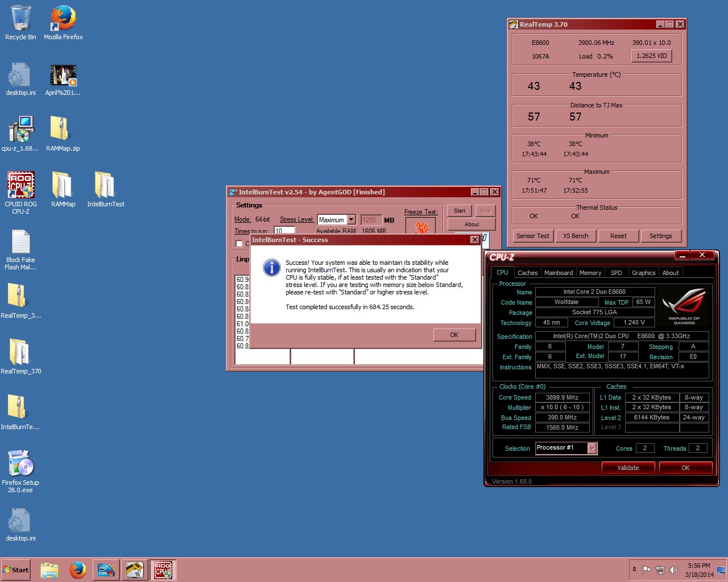Toggle the checkbox below Times to run
Viewport: 728px width, 582px height.
pos(239,243)
